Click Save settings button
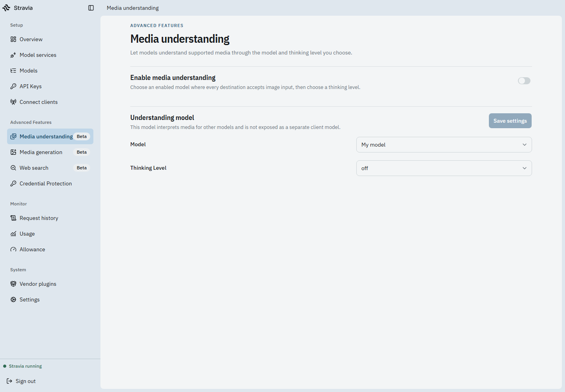 click(x=510, y=121)
